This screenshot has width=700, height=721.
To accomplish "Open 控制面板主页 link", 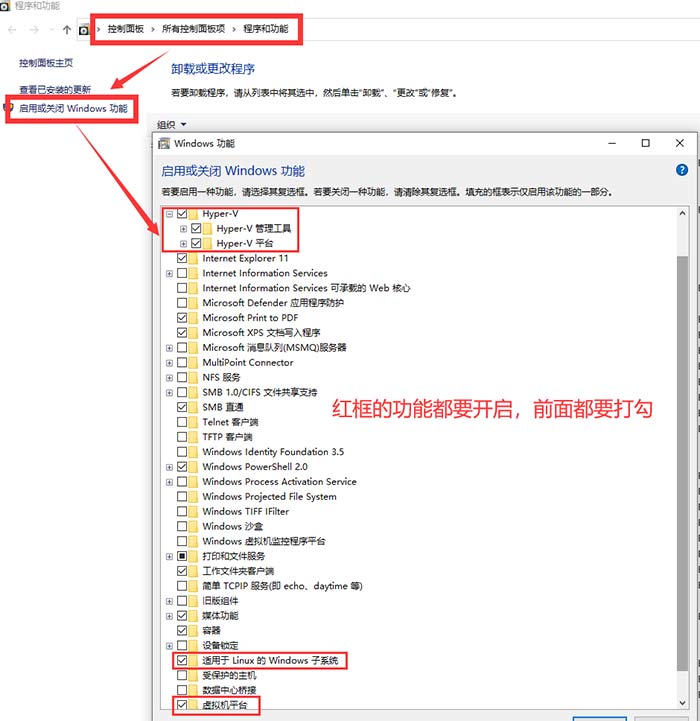I will (46, 63).
